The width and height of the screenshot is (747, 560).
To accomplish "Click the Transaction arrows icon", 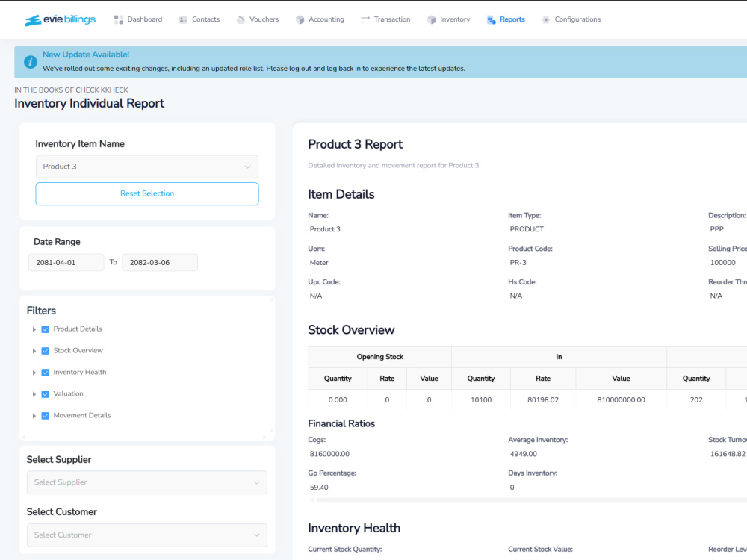I will 365,19.
